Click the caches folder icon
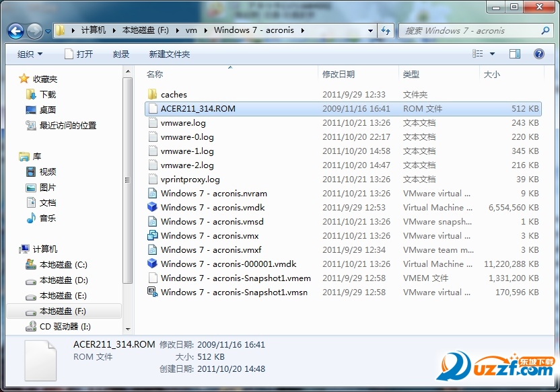This screenshot has height=392, width=560. (x=153, y=95)
